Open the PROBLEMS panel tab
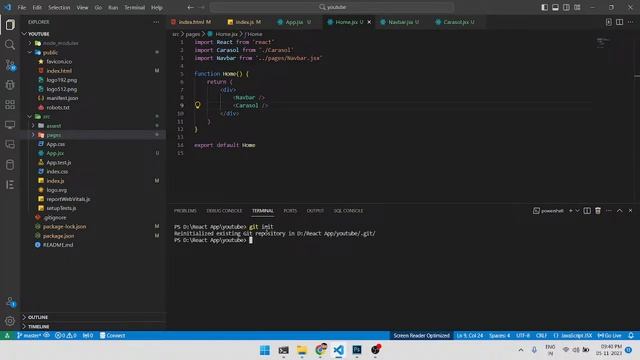Screen dimensions: 640x360 pyautogui.click(x=185, y=211)
